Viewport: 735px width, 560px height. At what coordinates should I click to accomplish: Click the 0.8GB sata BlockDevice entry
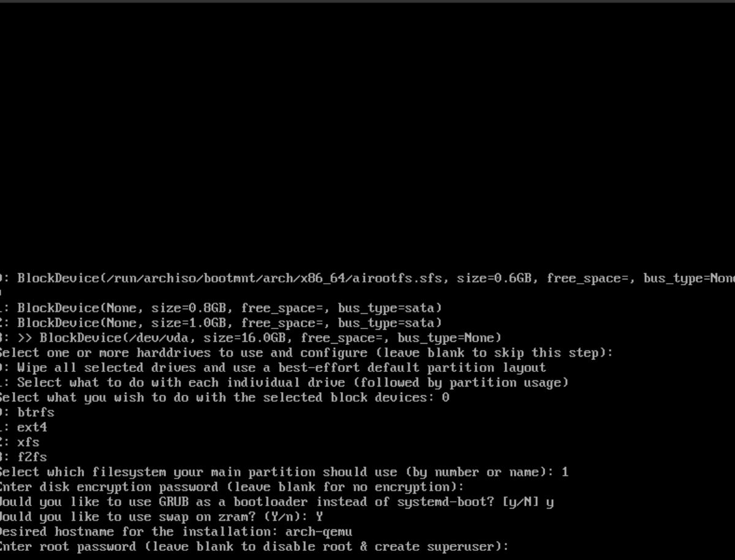pos(221,308)
